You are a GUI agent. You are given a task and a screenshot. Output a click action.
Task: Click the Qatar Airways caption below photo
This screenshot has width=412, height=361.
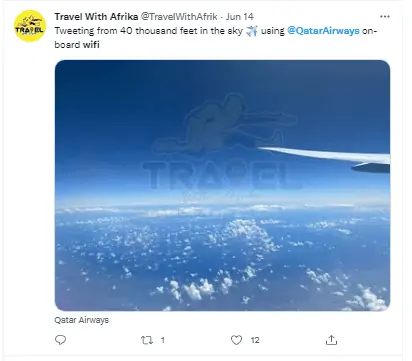click(82, 320)
